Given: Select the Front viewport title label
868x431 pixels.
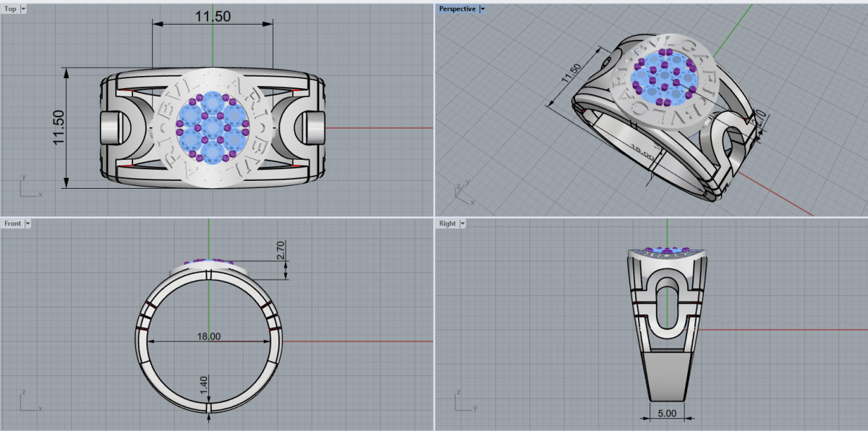Looking at the screenshot, I should click(x=13, y=223).
